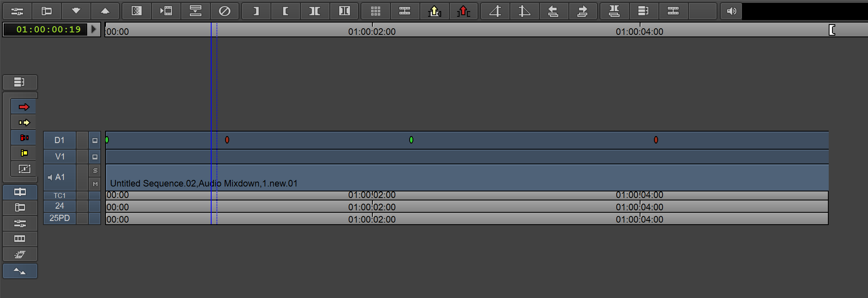The height and width of the screenshot is (298, 868).
Task: Click the down-pointing triangle button in top toolbar
Action: [x=76, y=11]
